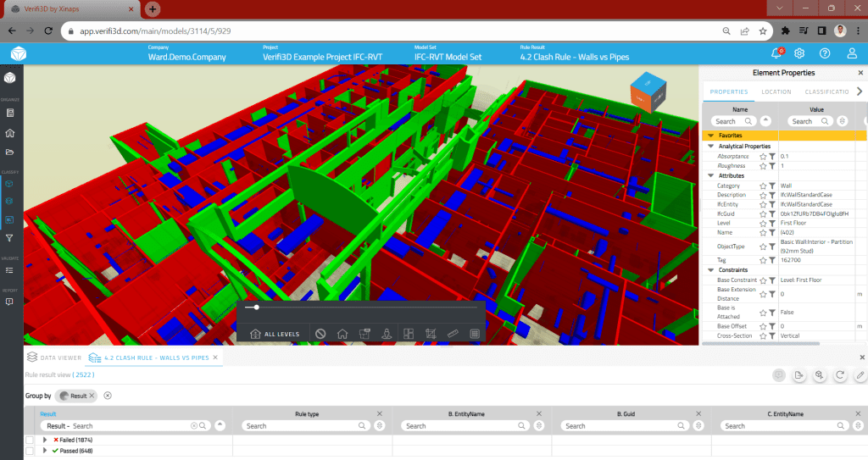Viewport: 868px width, 460px height.
Task: Favorite the Roughness property star
Action: [x=763, y=166]
